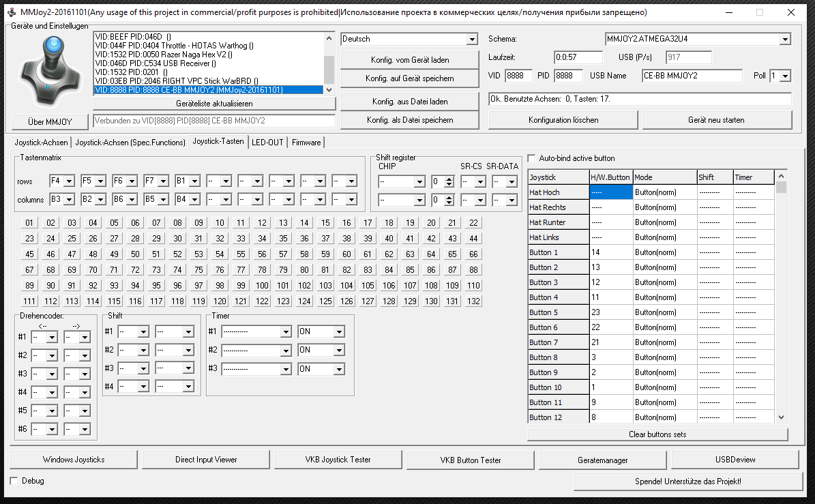Viewport: 815px width, 504px height.
Task: Click matrix button number 45
Action: click(29, 254)
